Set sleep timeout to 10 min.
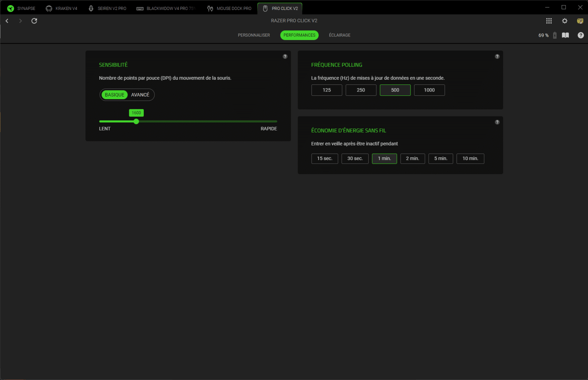The width and height of the screenshot is (588, 380). pos(470,159)
